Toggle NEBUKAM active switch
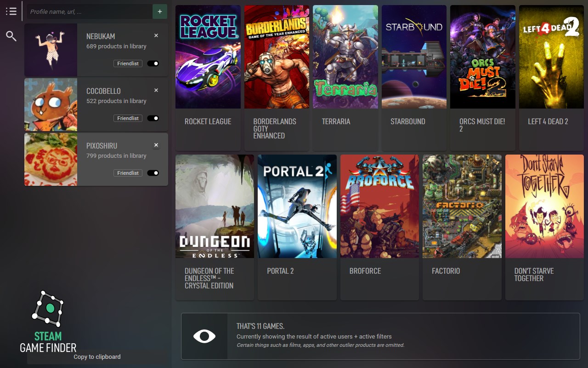The height and width of the screenshot is (368, 588). coord(153,63)
